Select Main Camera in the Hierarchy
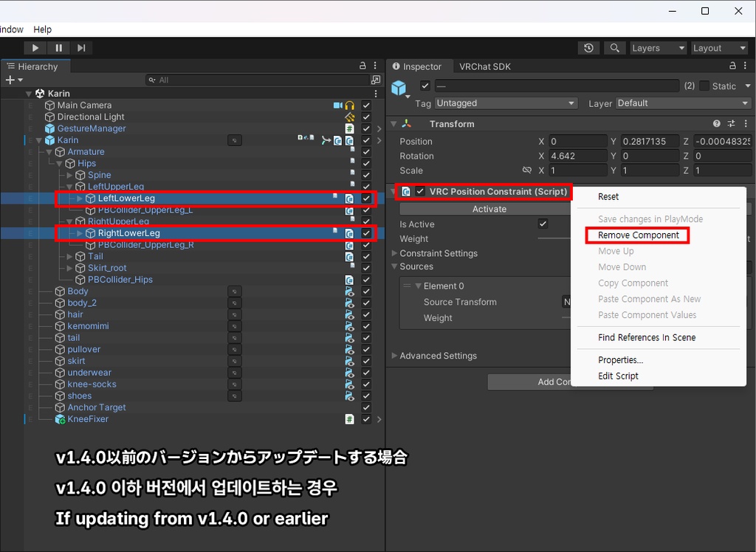Image resolution: width=756 pixels, height=552 pixels. tap(84, 105)
